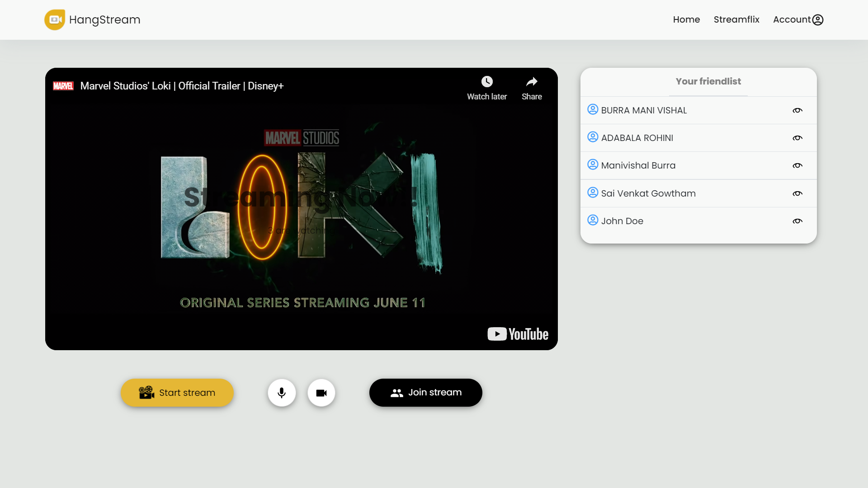Open the Streamflix navigation link
Viewport: 868px width, 488px height.
coord(736,20)
